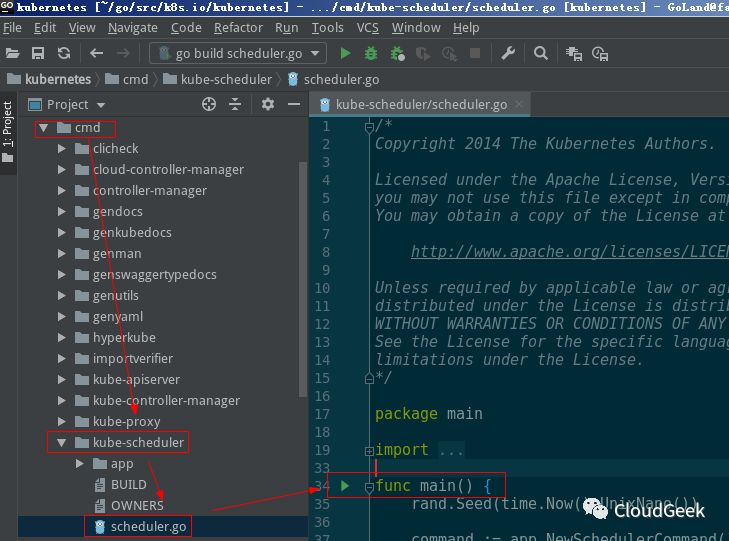Collapse the cmd folder arrow

[x=44, y=127]
